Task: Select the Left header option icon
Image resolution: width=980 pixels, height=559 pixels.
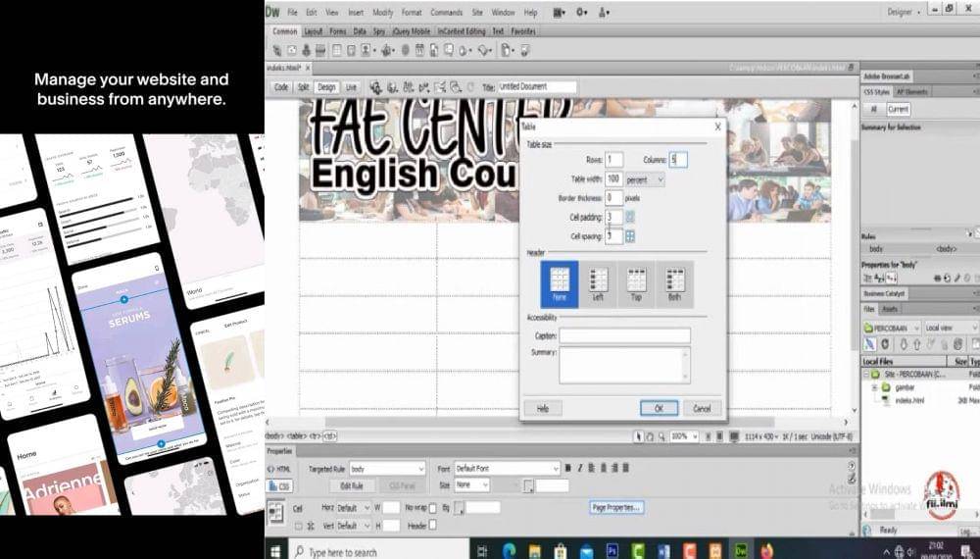Action: [x=598, y=283]
